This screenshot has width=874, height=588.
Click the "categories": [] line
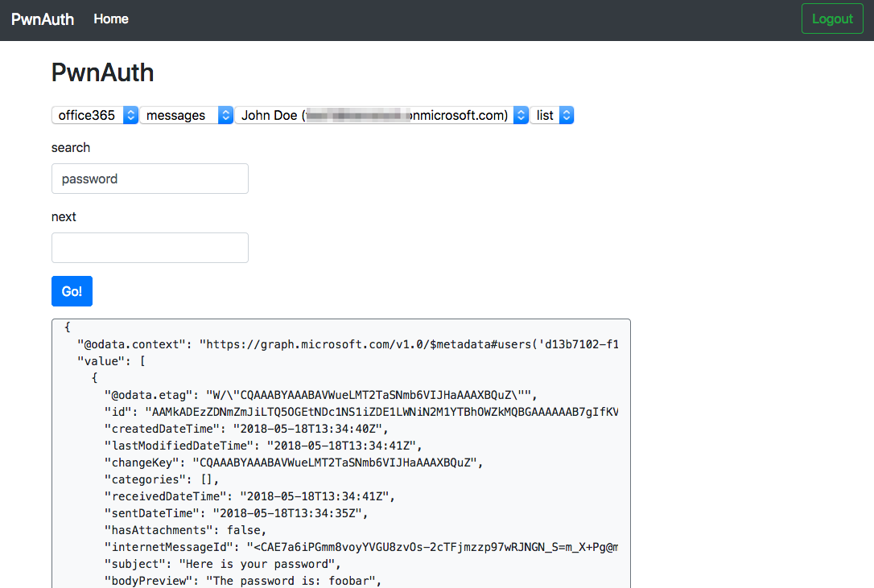pyautogui.click(x=162, y=479)
